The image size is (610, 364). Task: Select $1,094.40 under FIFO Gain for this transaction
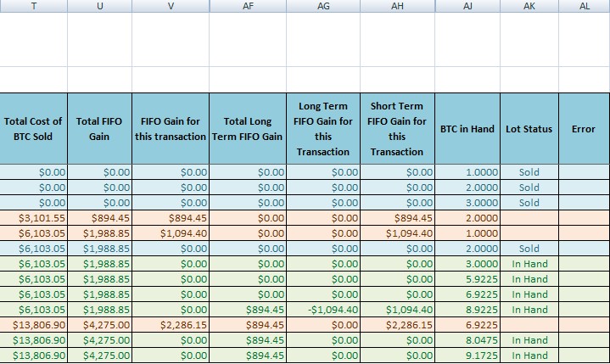[171, 233]
